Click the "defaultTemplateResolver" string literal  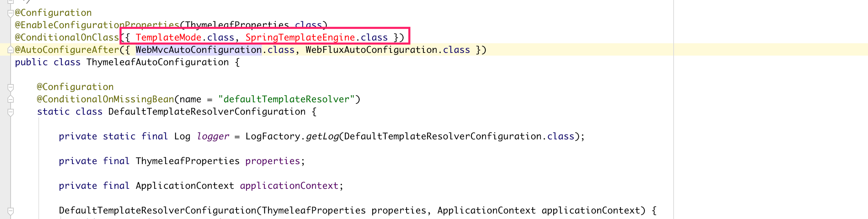[286, 99]
